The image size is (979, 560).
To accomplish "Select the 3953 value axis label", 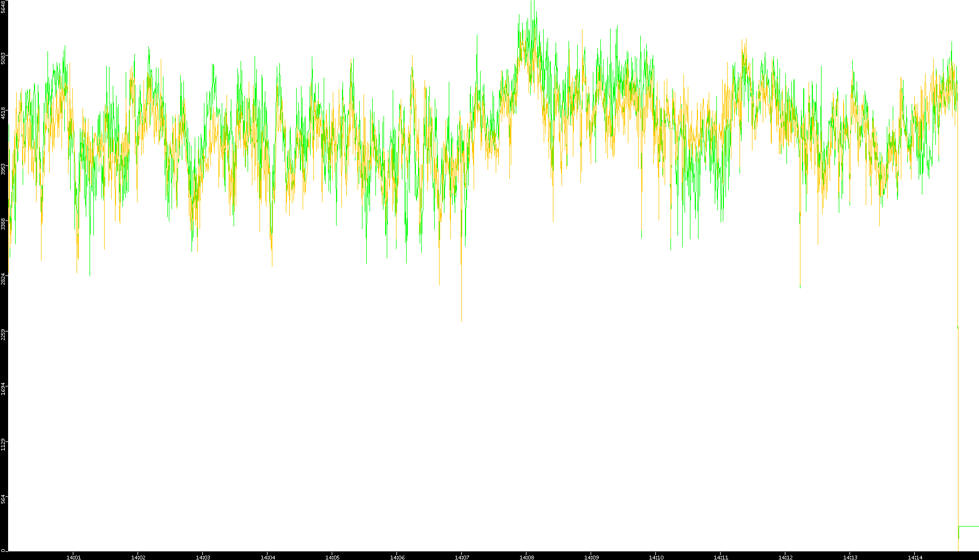I will (3, 169).
